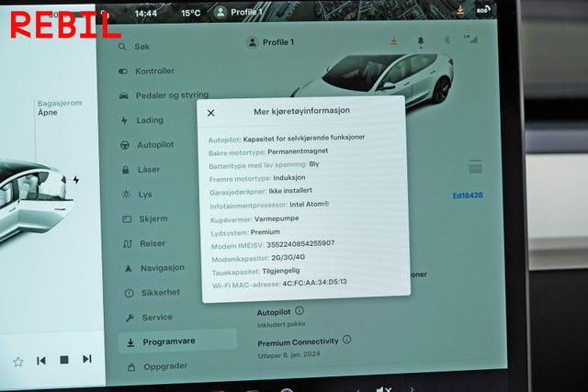Skip to next track

click(x=87, y=359)
